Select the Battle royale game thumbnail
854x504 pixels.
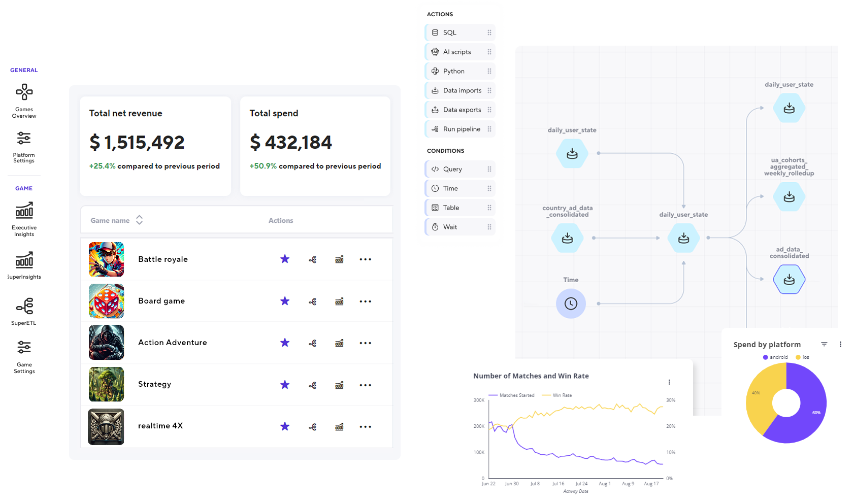click(106, 259)
